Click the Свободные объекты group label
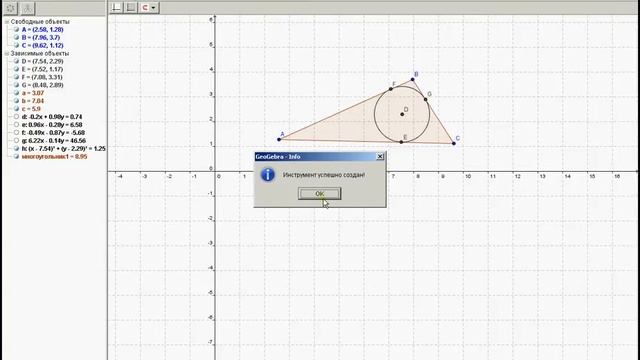Image resolution: width=640 pixels, height=360 pixels. pos(40,22)
